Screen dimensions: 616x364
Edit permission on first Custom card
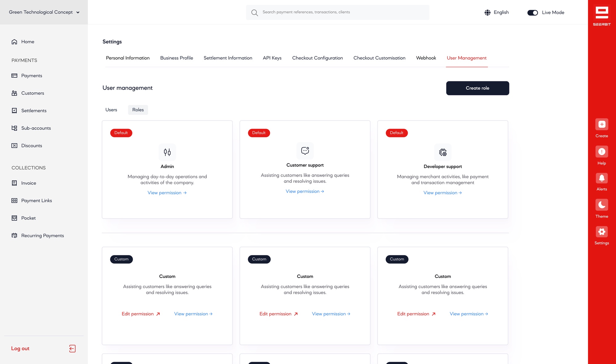(x=141, y=314)
